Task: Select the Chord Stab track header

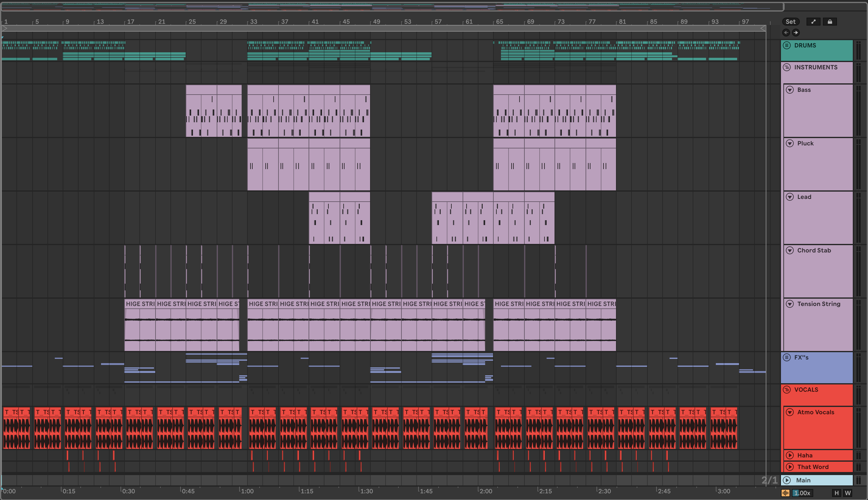Action: (814, 250)
